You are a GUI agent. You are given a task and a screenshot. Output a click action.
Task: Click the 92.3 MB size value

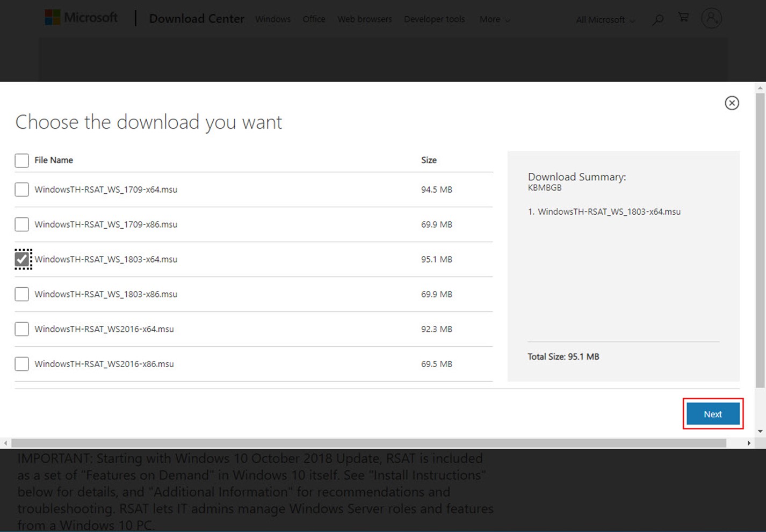(437, 329)
